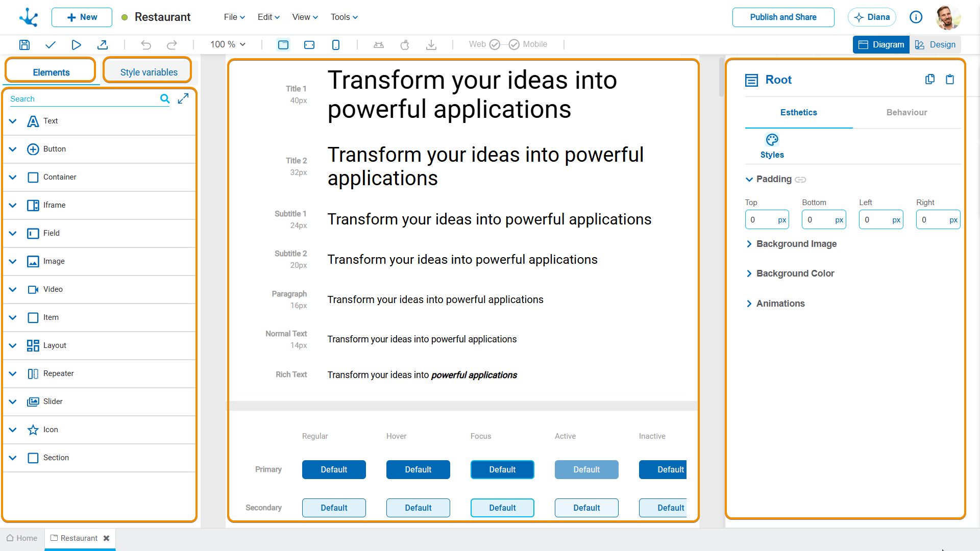Click the Primary Regular Default button swatch

(x=334, y=469)
